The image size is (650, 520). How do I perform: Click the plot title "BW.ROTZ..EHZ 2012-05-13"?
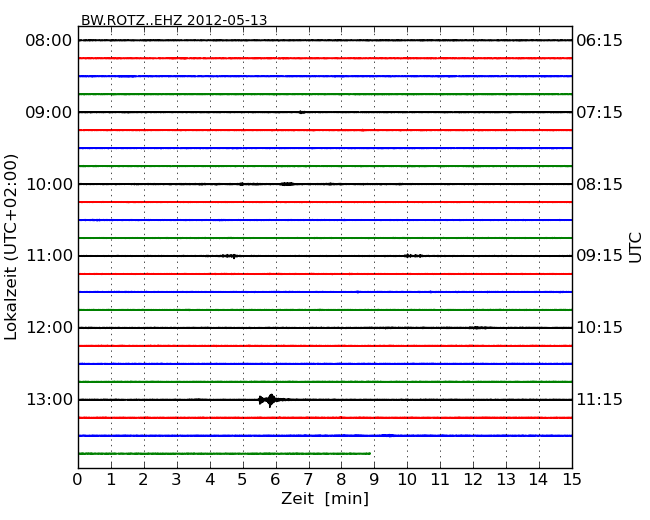(x=174, y=20)
